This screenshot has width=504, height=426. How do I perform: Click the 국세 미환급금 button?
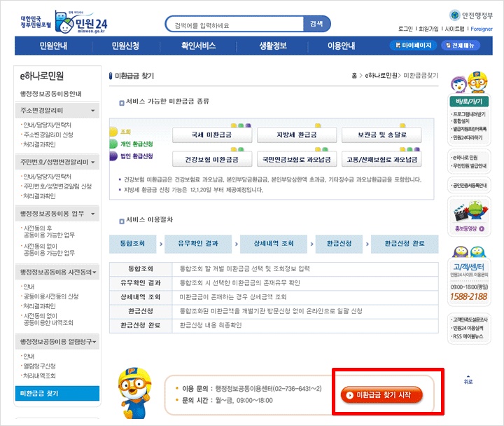point(212,135)
